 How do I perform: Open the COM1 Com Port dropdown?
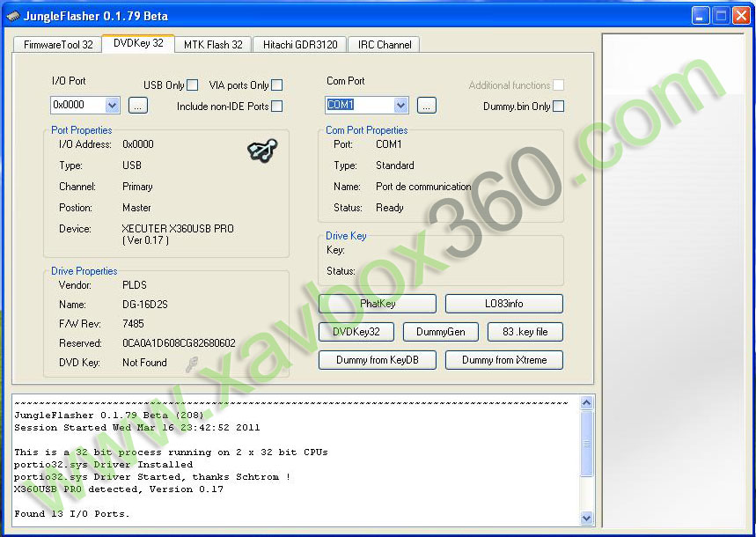(400, 105)
